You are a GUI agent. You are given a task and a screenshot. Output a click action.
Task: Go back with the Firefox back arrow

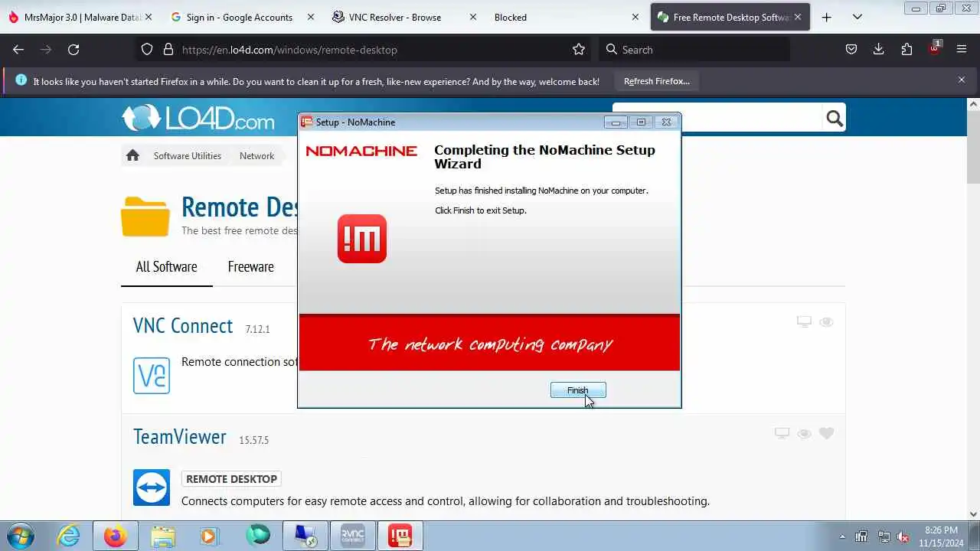point(18,50)
